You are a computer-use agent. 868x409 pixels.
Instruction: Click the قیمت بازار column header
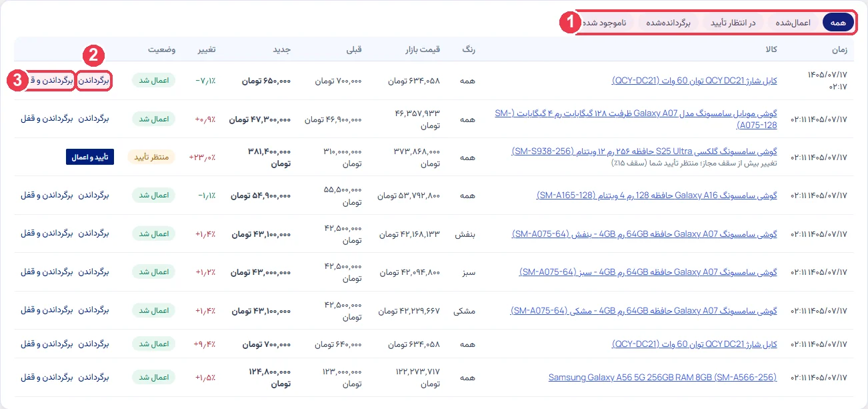423,50
